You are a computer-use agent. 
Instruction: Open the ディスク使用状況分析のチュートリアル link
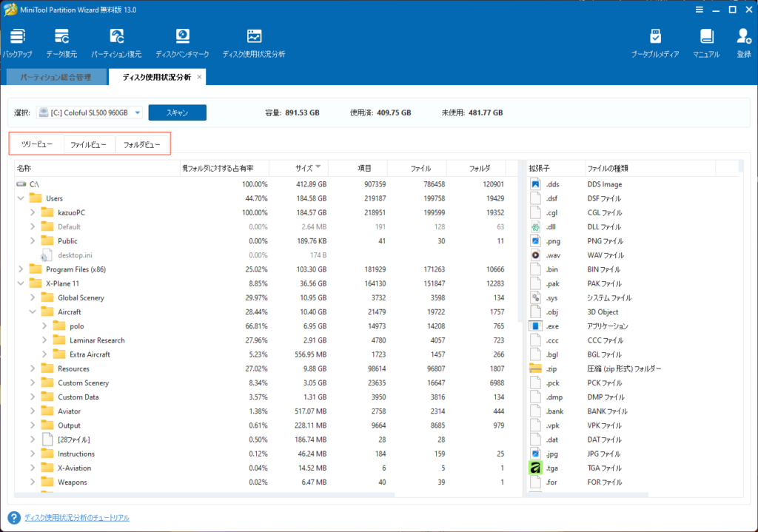[76, 518]
